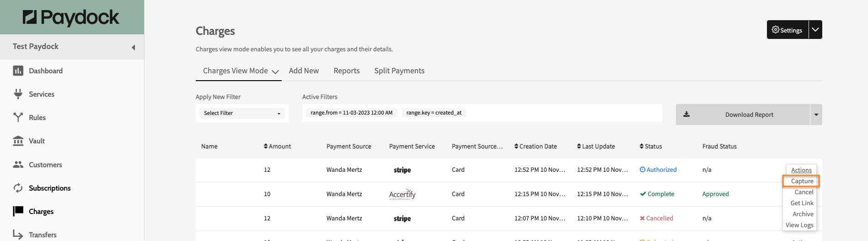868x241 pixels.
Task: Switch to the Split Payments tab
Action: 399,71
